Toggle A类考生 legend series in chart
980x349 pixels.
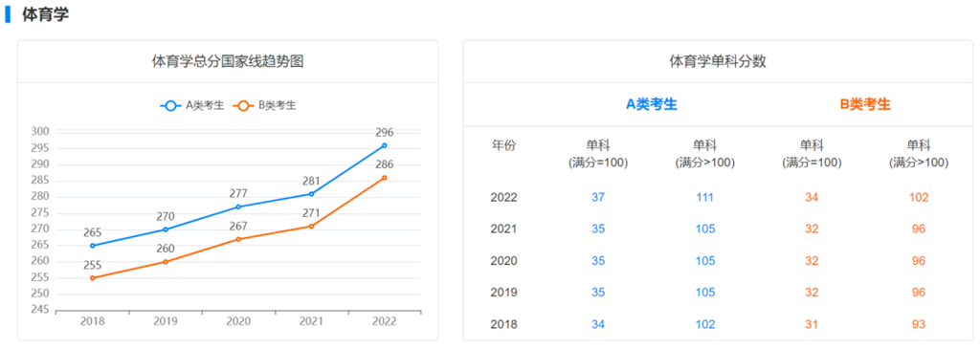tap(191, 105)
